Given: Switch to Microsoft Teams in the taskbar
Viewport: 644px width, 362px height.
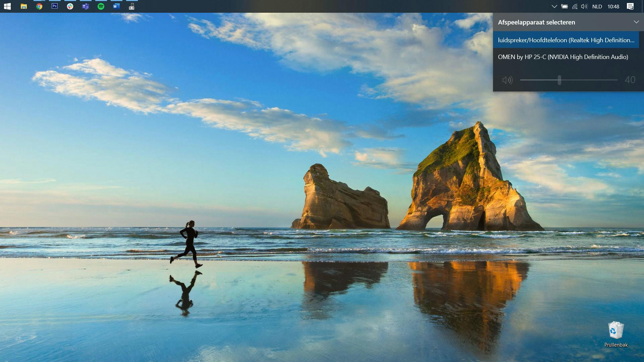Looking at the screenshot, I should tap(86, 6).
